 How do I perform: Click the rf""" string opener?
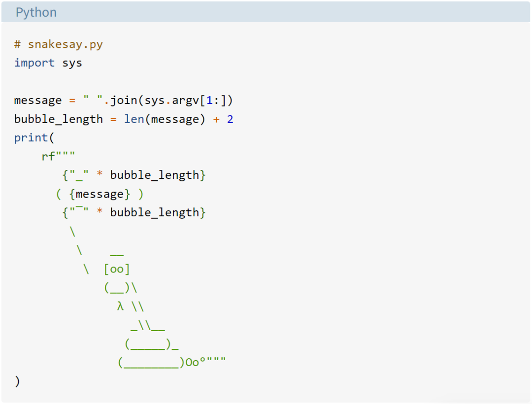[58, 156]
